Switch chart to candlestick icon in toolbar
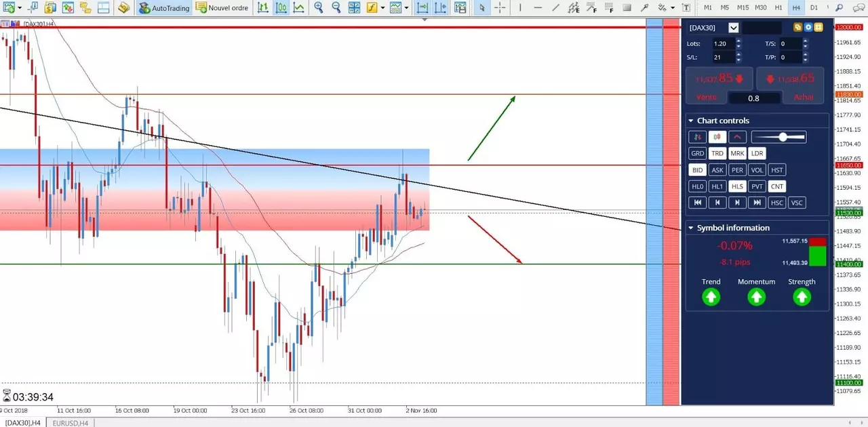Image resolution: width=868 pixels, height=427 pixels. [281, 8]
